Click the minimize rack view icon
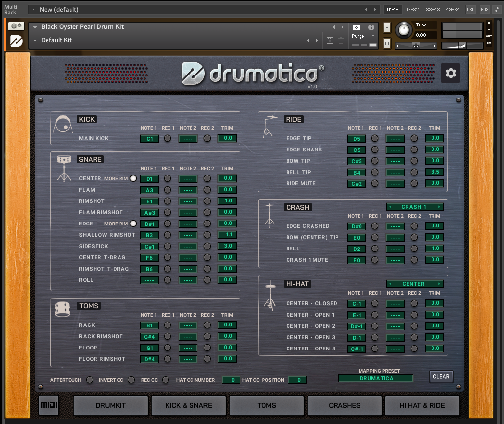Viewport: 504px width, 424px height. pos(497,10)
